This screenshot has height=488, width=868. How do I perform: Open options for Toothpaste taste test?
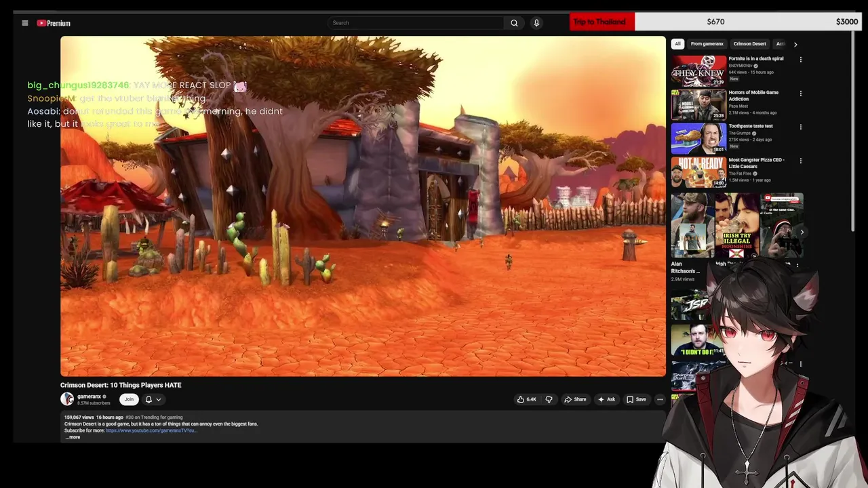tap(801, 127)
